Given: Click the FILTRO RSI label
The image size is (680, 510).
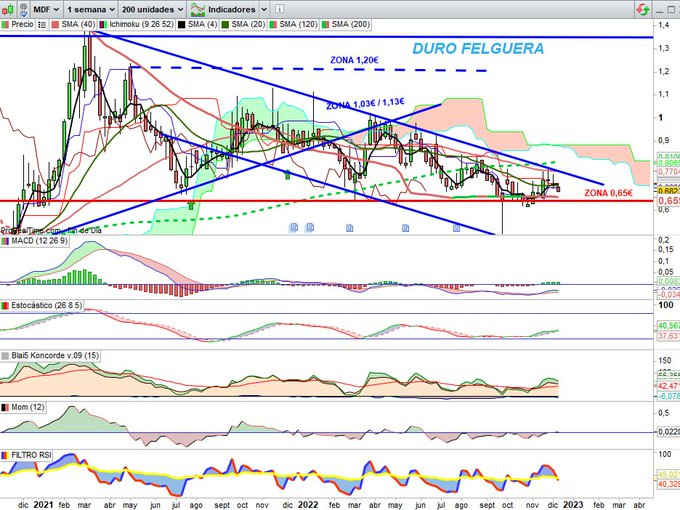Looking at the screenshot, I should [x=31, y=455].
